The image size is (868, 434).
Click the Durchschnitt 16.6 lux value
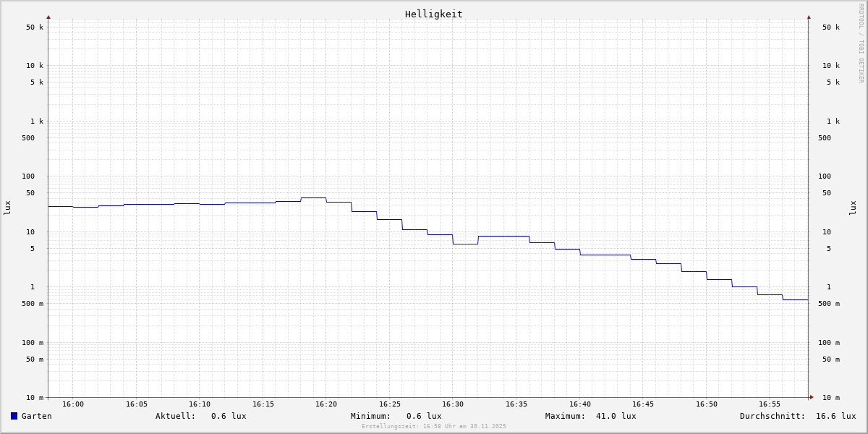[x=835, y=416]
